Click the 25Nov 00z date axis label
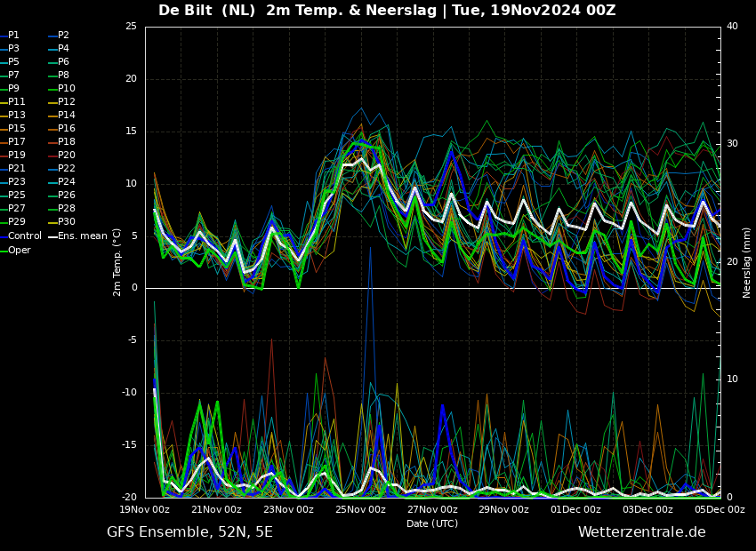 360,509
